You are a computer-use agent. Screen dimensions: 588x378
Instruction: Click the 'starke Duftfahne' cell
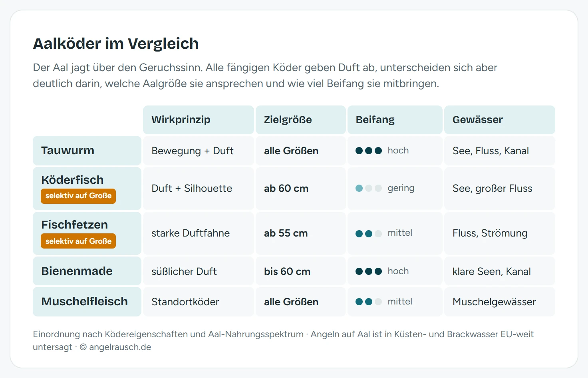point(199,233)
